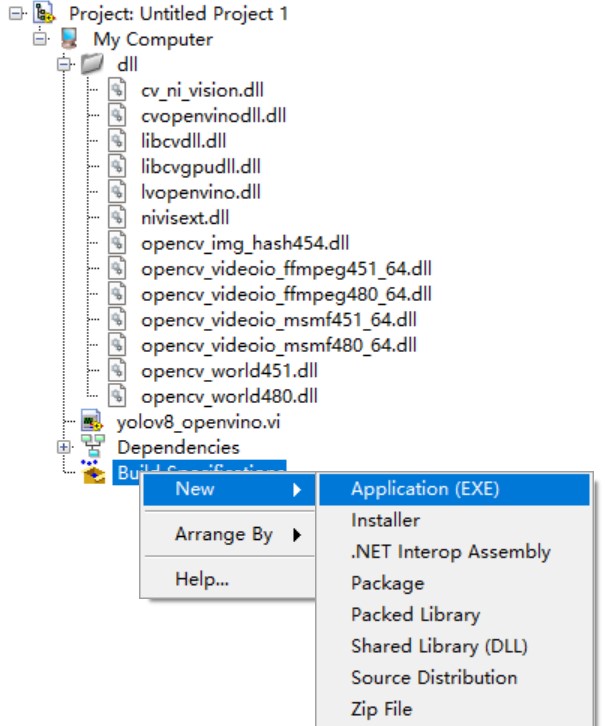This screenshot has width=606, height=726.
Task: Click Help... in the context menu
Action: coord(201,579)
